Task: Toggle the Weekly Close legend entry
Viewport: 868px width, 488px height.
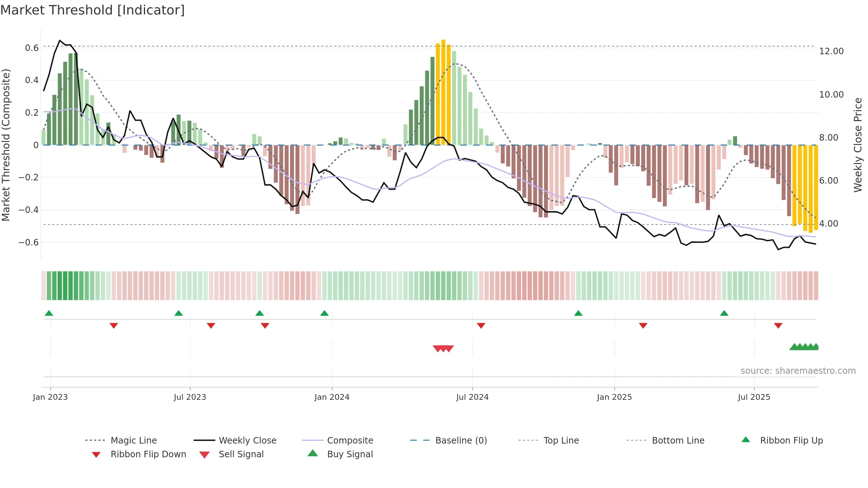Action: (235, 440)
